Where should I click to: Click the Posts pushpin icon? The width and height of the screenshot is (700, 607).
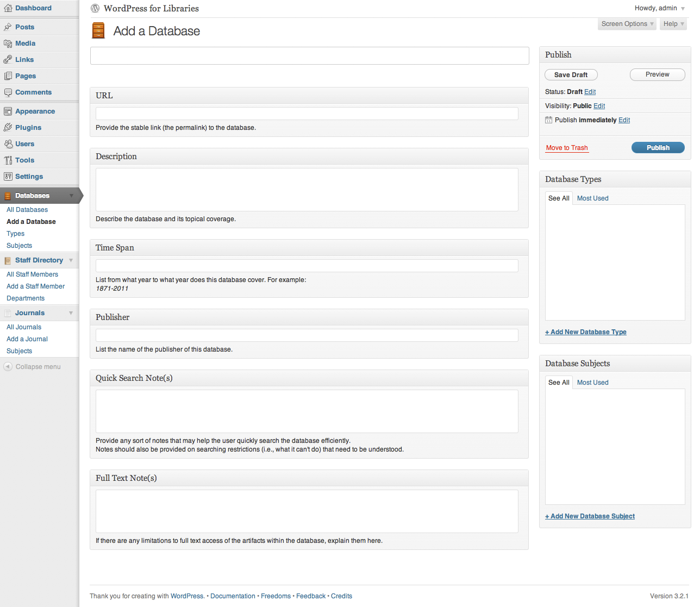(x=8, y=27)
